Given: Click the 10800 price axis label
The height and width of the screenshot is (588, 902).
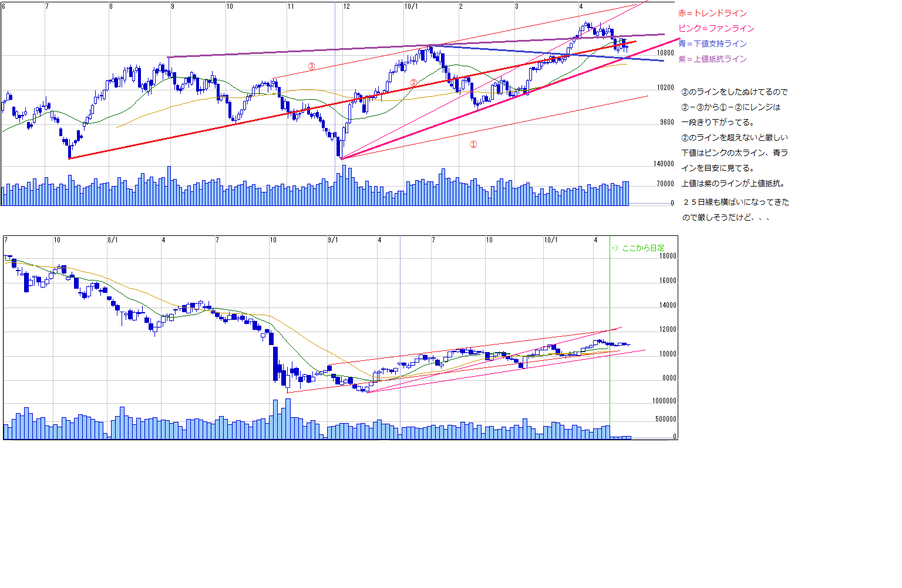Looking at the screenshot, I should (665, 53).
